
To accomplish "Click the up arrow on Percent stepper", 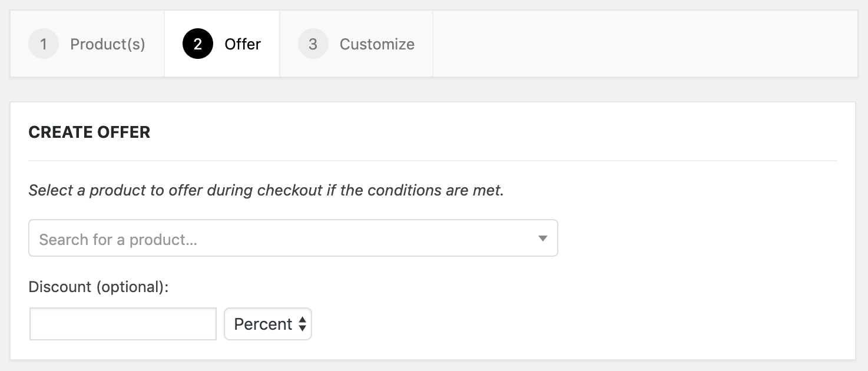I will [x=303, y=320].
